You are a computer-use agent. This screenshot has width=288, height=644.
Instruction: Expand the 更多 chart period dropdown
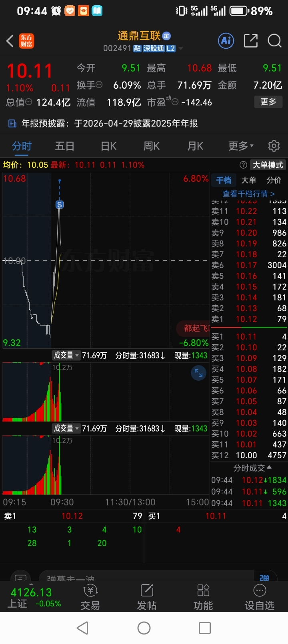point(241,146)
